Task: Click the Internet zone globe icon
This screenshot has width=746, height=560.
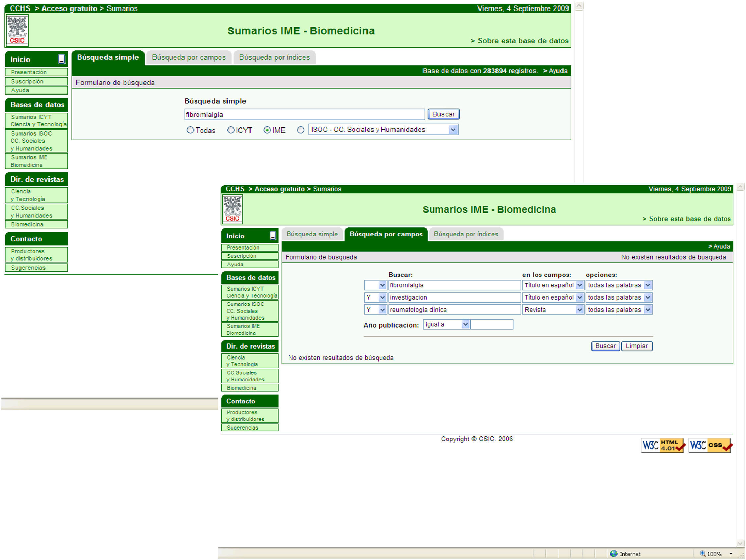Action: click(613, 554)
